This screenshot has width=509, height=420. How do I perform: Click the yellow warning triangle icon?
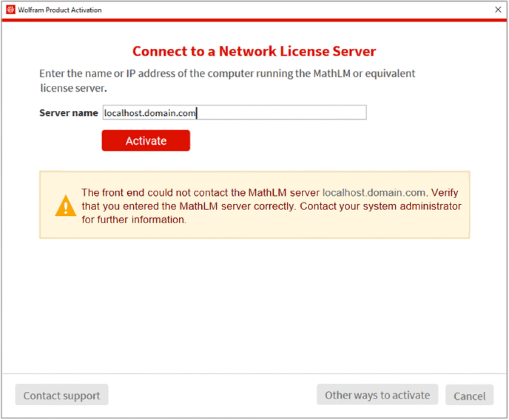coord(66,206)
